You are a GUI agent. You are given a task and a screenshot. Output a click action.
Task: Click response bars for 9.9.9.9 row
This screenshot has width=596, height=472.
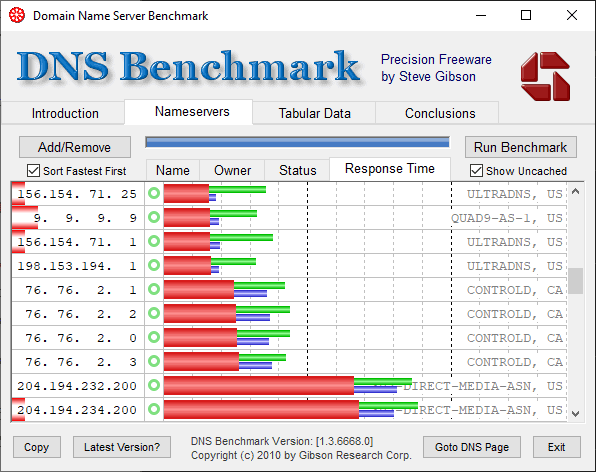click(210, 217)
